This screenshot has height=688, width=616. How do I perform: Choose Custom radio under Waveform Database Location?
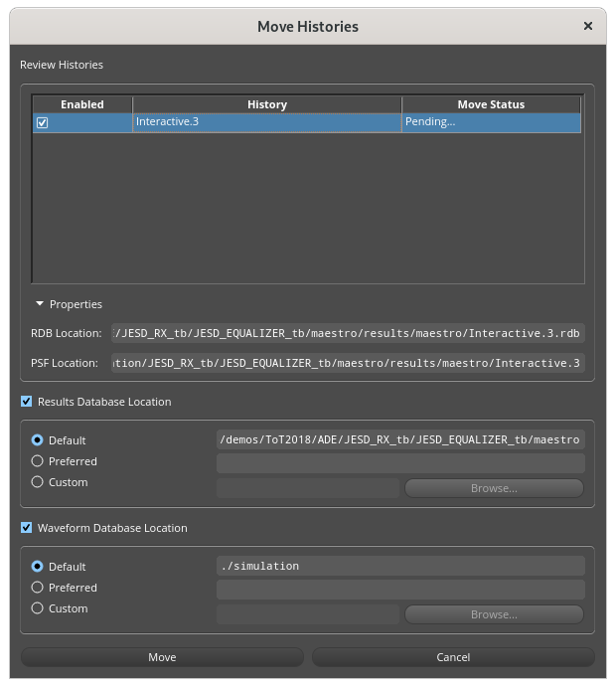(x=38, y=608)
